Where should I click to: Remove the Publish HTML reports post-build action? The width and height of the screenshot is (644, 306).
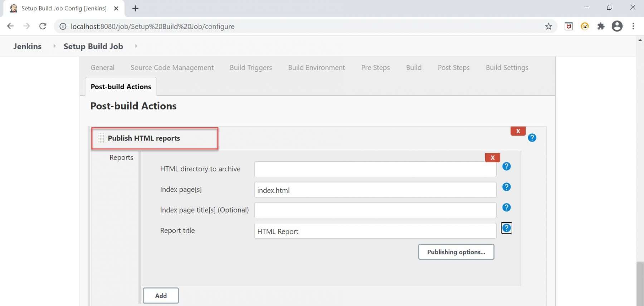click(x=518, y=131)
